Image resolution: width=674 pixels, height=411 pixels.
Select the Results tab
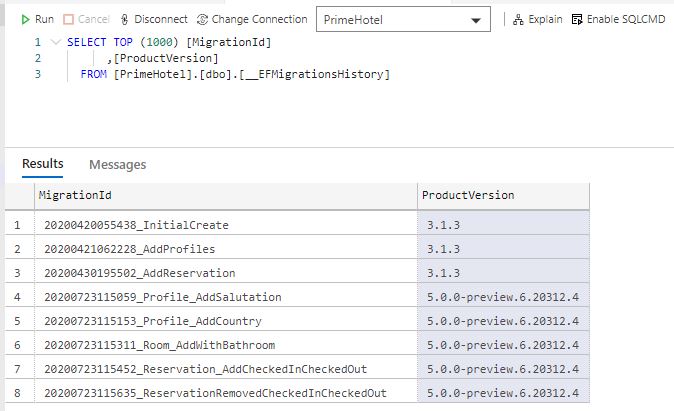tap(43, 164)
